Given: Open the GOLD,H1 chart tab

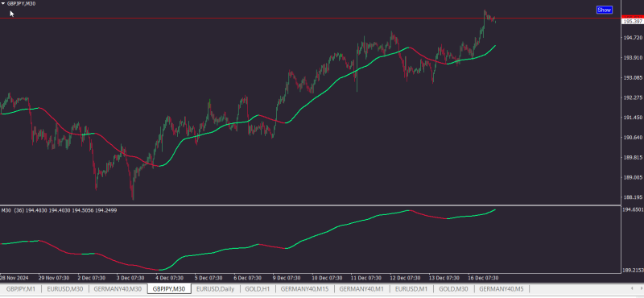Looking at the screenshot, I should pos(257,289).
